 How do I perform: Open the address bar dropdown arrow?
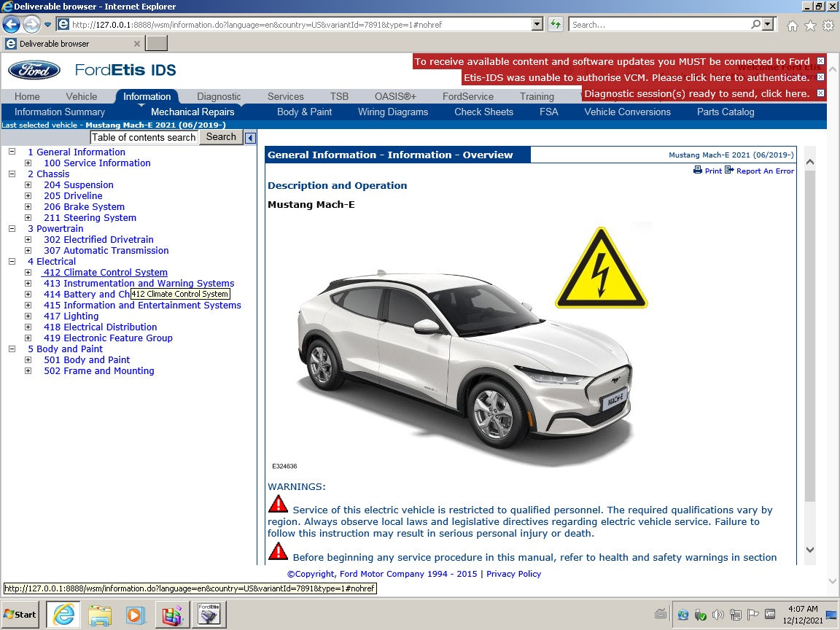[537, 24]
